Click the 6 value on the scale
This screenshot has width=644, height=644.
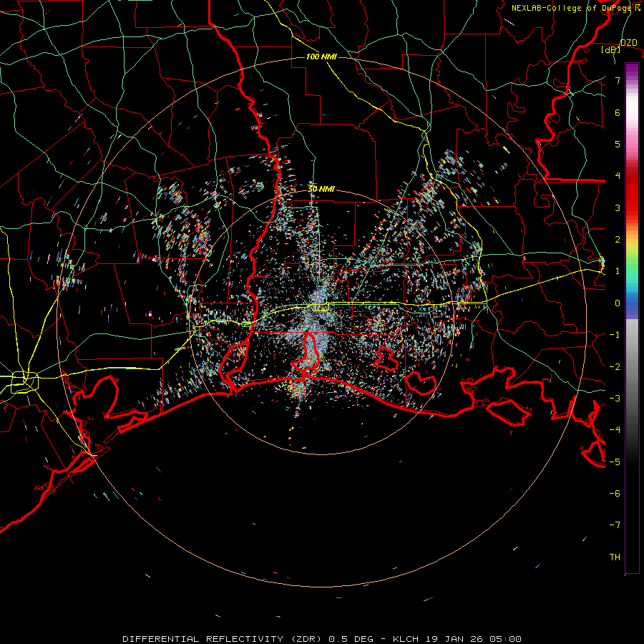pos(618,112)
